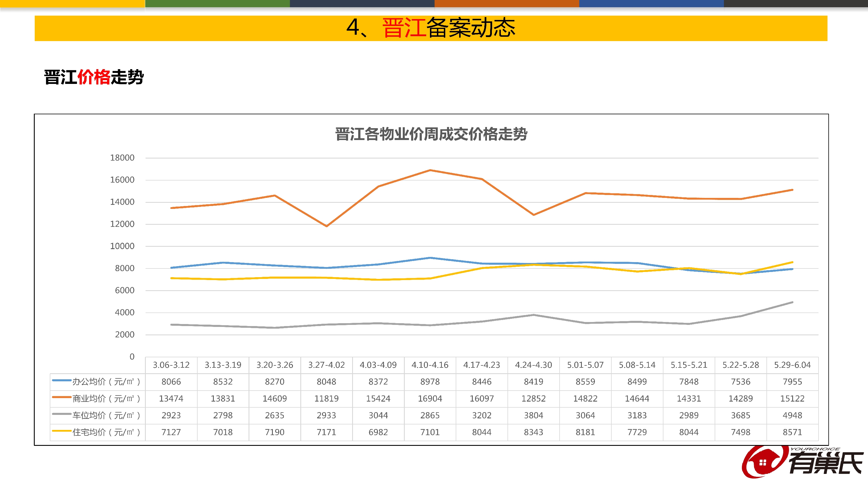Select parking price cell 2923

[171, 415]
